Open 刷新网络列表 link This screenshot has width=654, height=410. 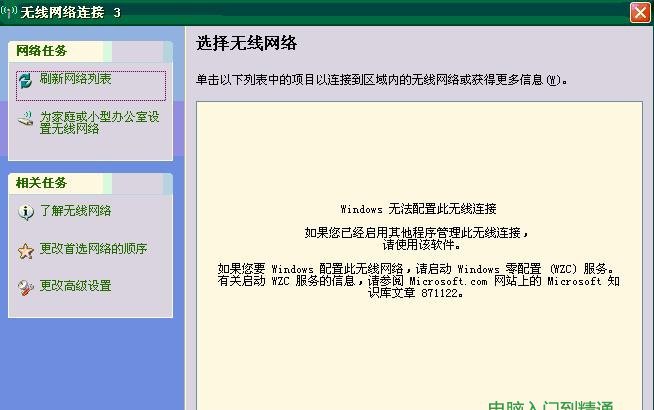[75, 79]
